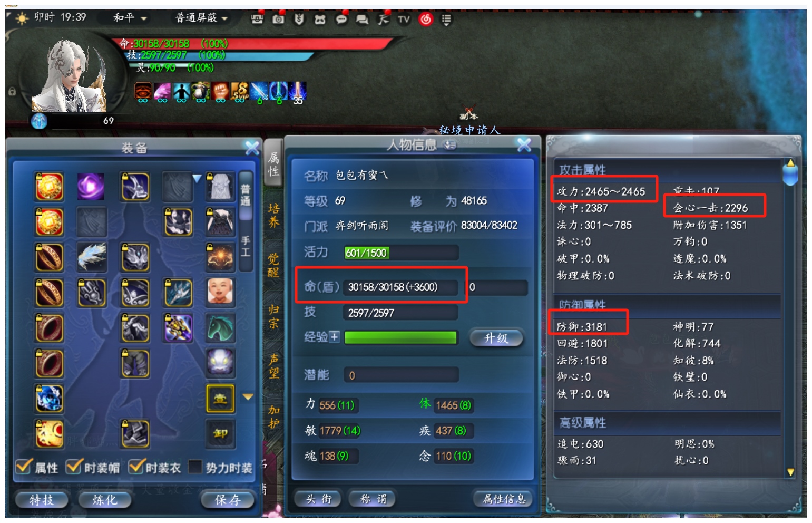Viewport: 812px width, 523px height.
Task: Open the 和平 mode dropdown
Action: tap(130, 17)
